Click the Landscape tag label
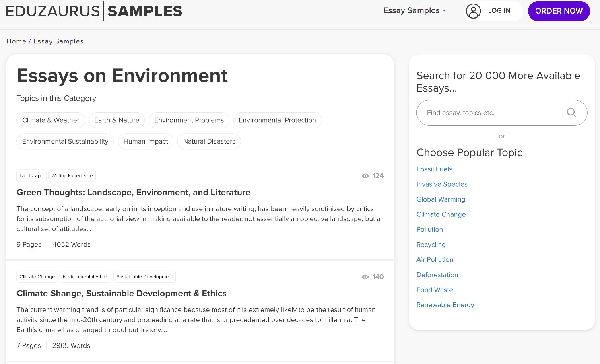Viewport: 600px width, 364px height. pyautogui.click(x=31, y=176)
